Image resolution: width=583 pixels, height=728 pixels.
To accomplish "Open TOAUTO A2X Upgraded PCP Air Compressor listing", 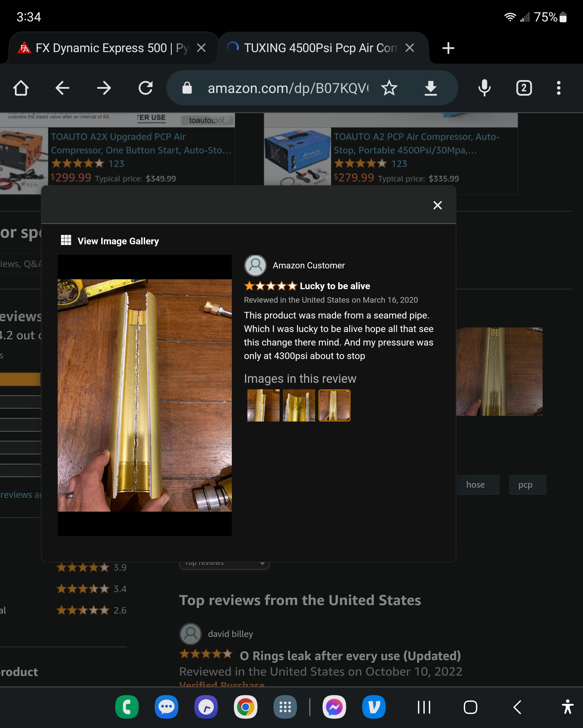I will point(141,143).
